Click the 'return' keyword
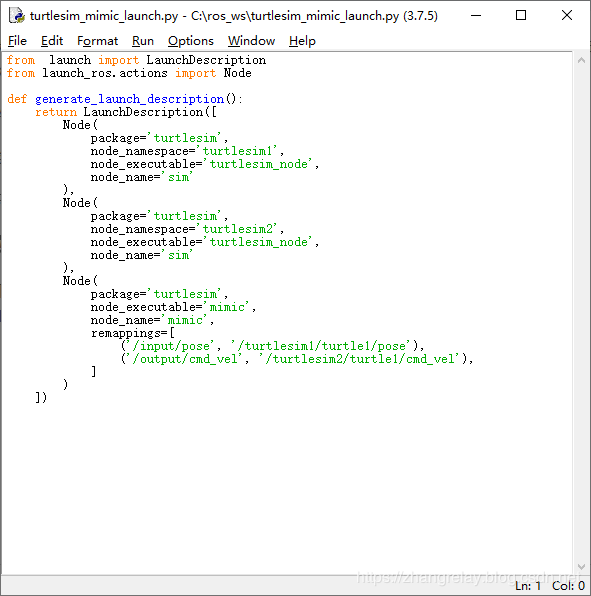The width and height of the screenshot is (591, 596). (x=56, y=112)
